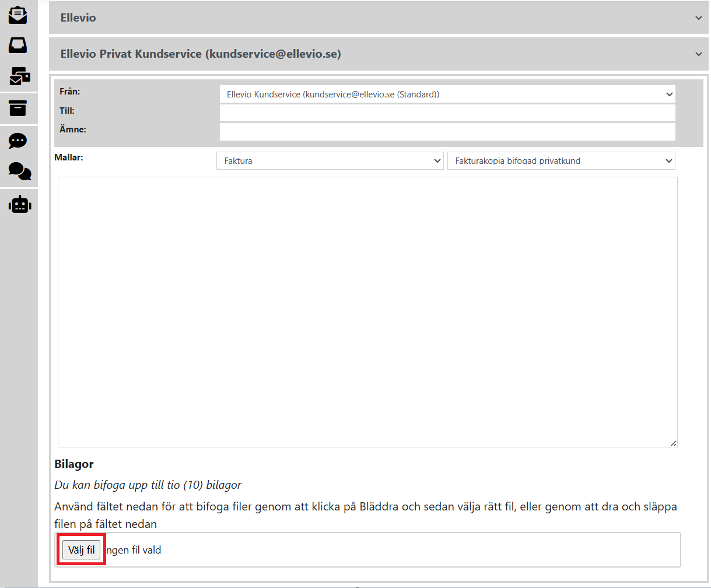Screen dimensions: 711x588
Task: Open the Från sender dropdown
Action: coord(447,94)
